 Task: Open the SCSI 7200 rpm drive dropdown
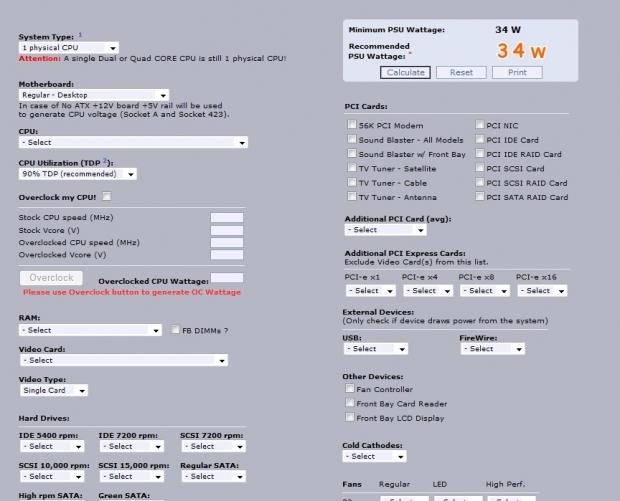click(214, 446)
